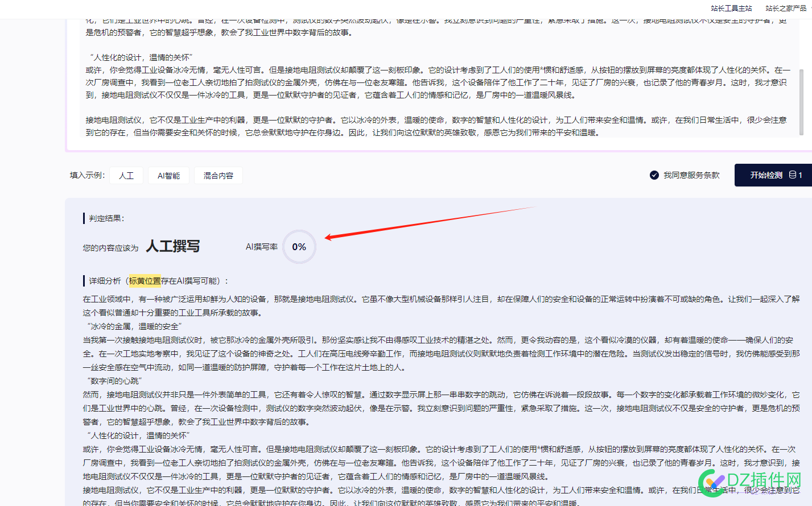Viewport: 812px width, 506px height.
Task: Click the 人工撰写 result text
Action: [x=173, y=246]
